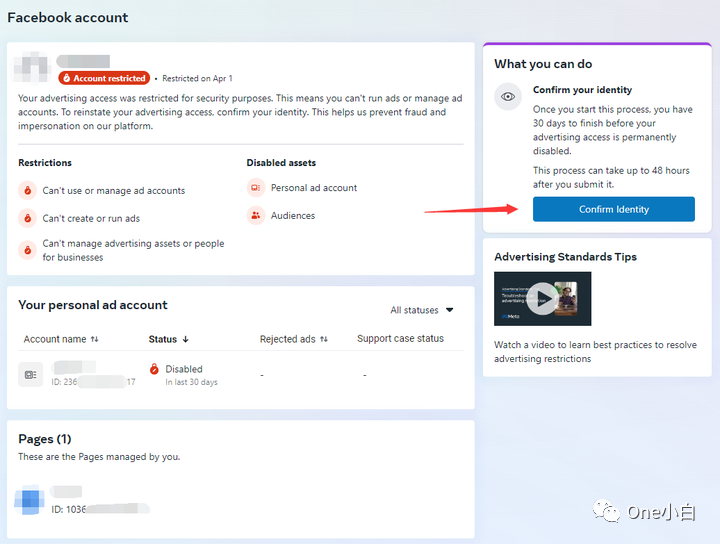The image size is (720, 544).
Task: Click the Can't use or manage ad accounts text
Action: 114,191
